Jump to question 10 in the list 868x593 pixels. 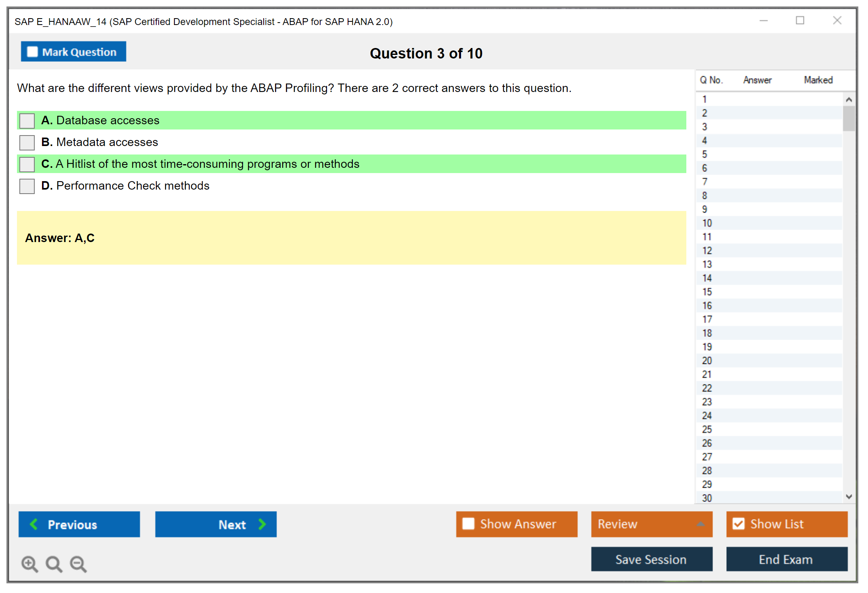(707, 223)
